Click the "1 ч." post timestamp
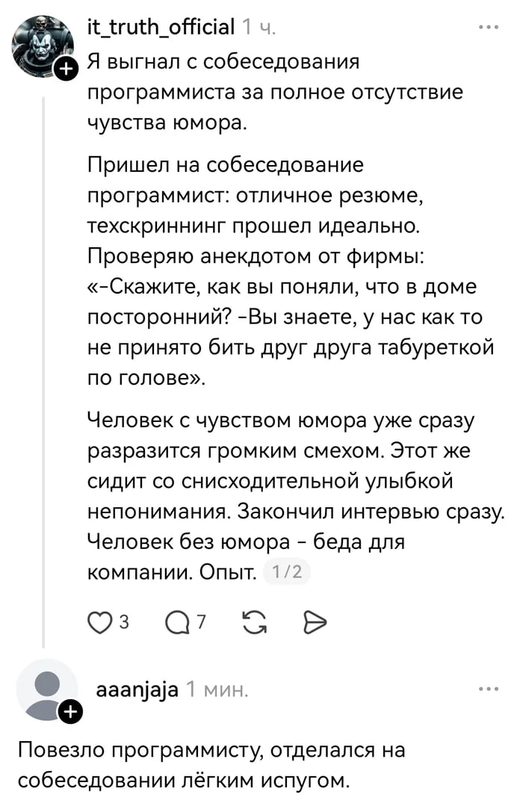This screenshot has height=812, width=523. 259,28
